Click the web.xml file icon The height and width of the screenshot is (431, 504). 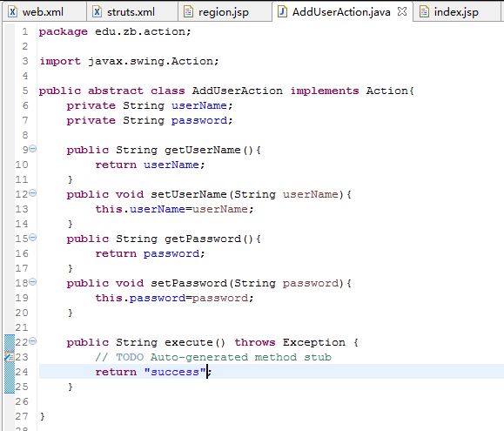coord(12,12)
